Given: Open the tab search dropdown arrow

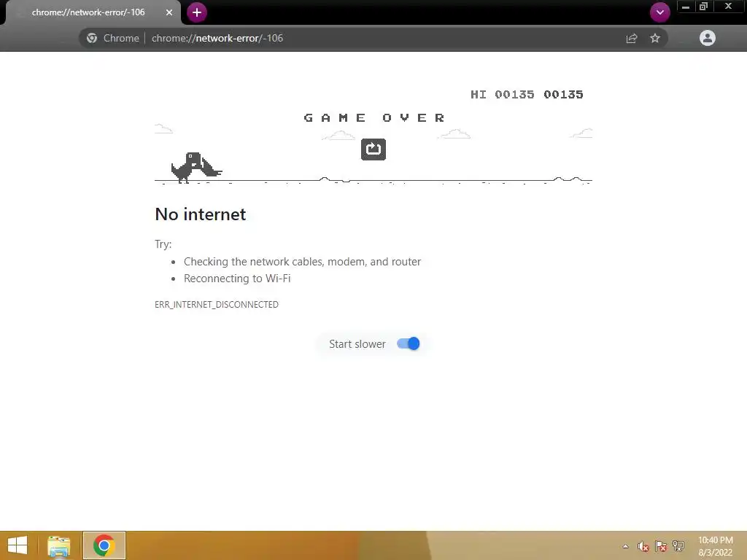Looking at the screenshot, I should click(659, 12).
